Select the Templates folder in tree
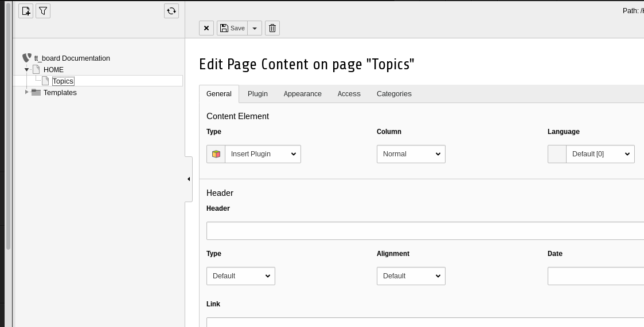The image size is (644, 327). 60,93
